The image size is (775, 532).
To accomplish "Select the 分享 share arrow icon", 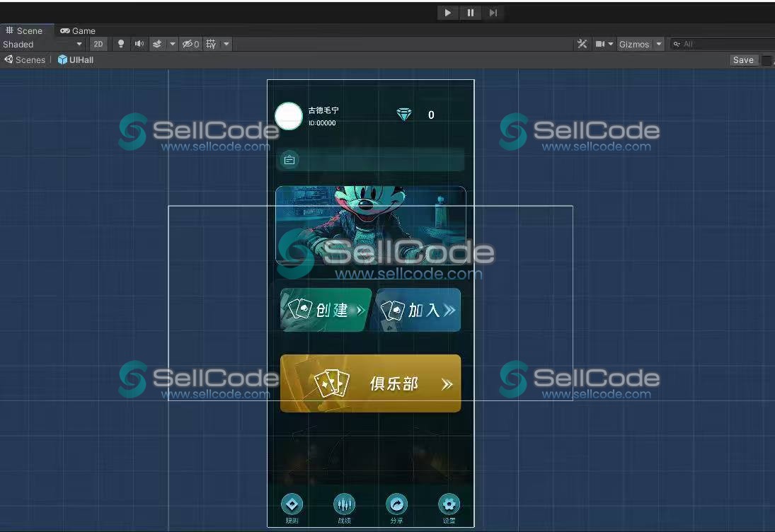I will click(397, 504).
